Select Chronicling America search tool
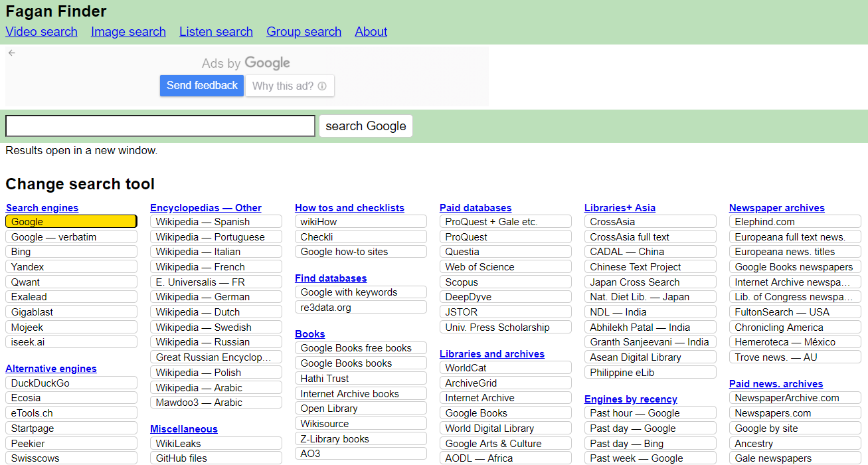This screenshot has width=868, height=465. pyautogui.click(x=795, y=327)
